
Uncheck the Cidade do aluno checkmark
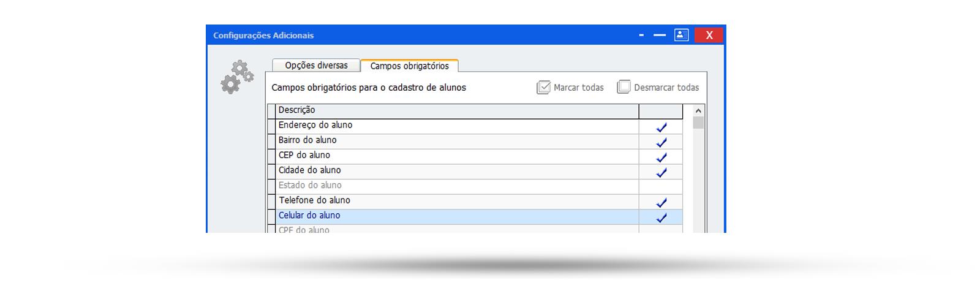[x=661, y=172]
